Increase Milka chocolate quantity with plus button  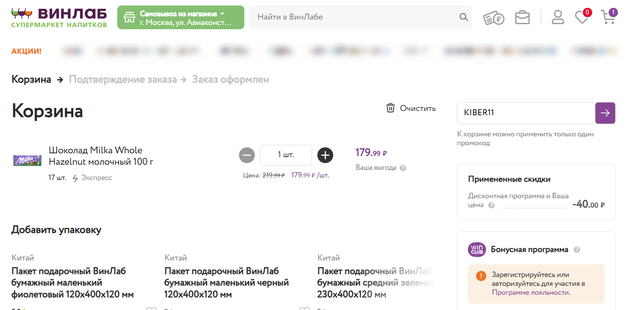tap(325, 155)
